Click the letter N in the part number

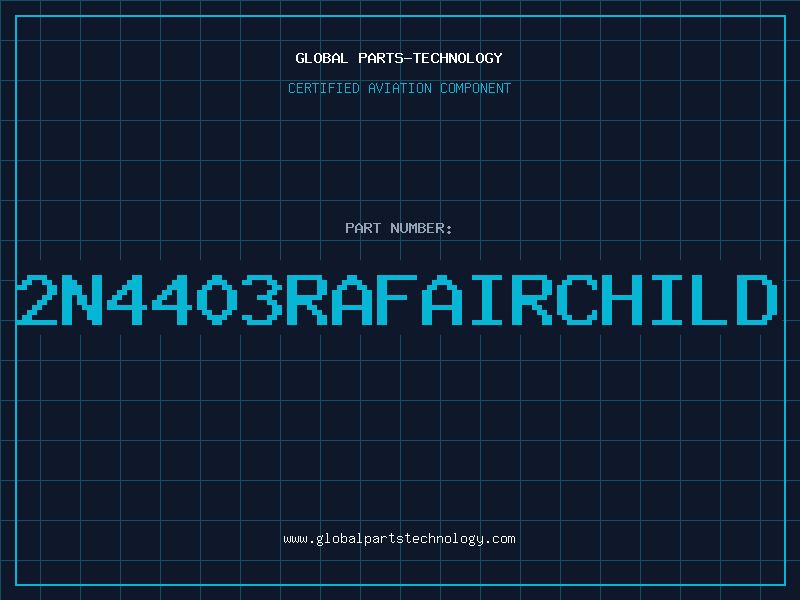(x=82, y=300)
